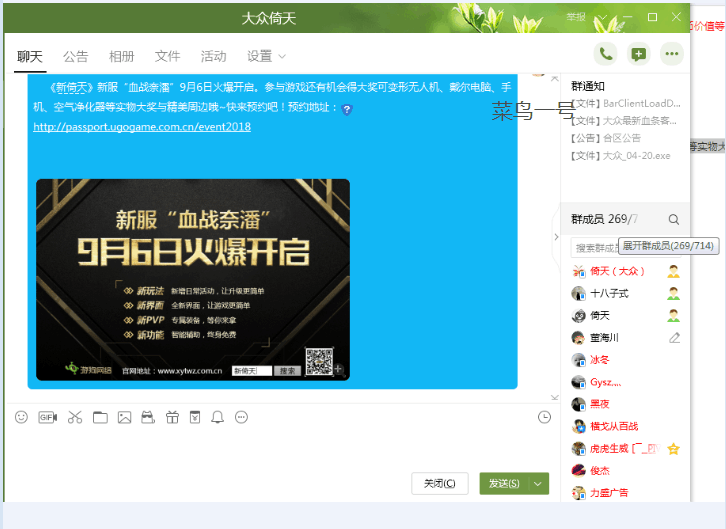Screen dimensions: 726x529
Task: Select the scissors screenshot tool
Action: click(x=75, y=417)
